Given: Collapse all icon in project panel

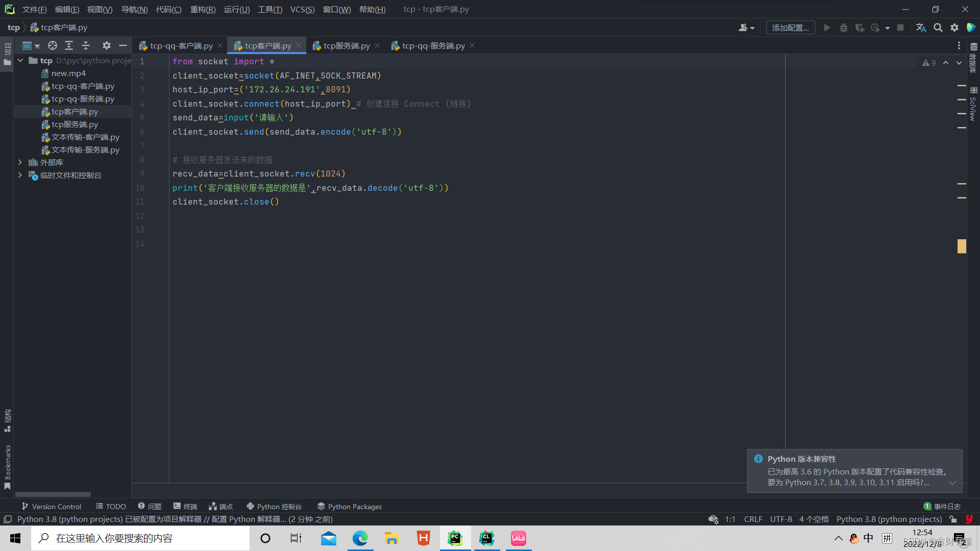Looking at the screenshot, I should tap(86, 45).
